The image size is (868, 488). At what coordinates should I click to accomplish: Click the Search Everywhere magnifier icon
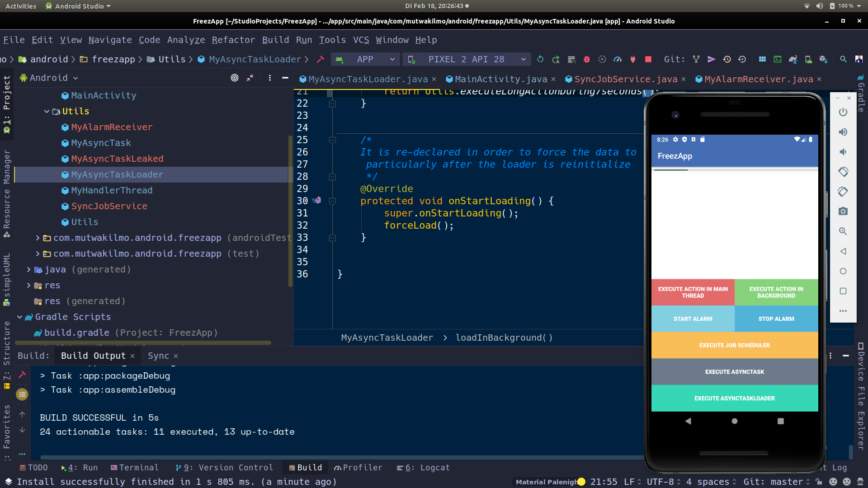(x=843, y=59)
